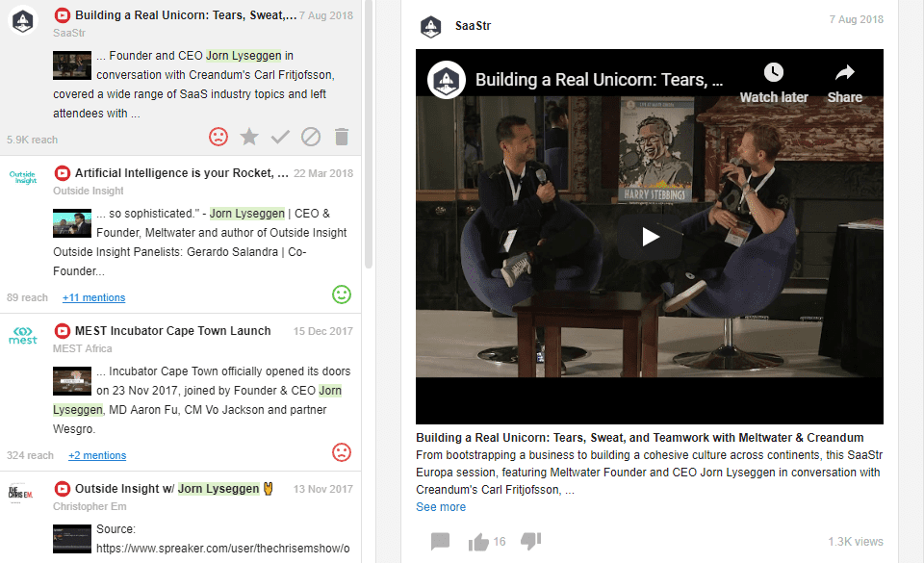Open comments via speech bubble icon
Screen dimensions: 924x563
440,541
